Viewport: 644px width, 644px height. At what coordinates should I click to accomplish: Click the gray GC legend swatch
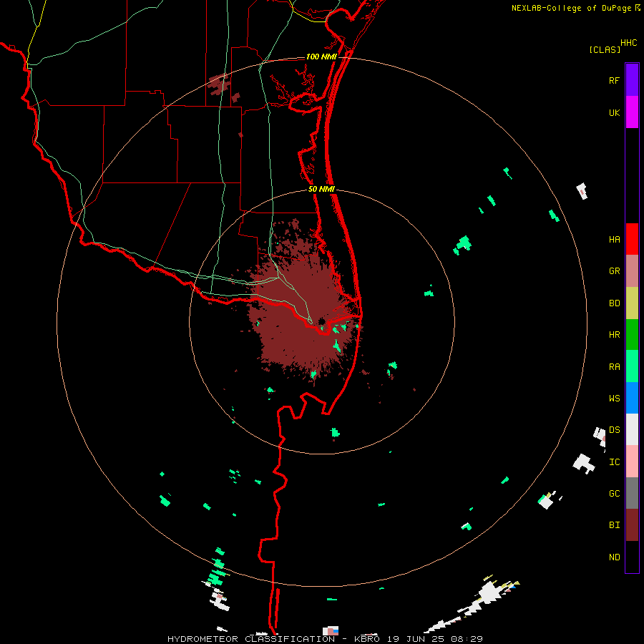coord(632,493)
